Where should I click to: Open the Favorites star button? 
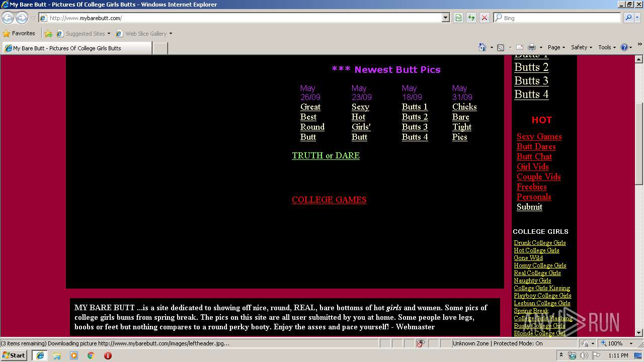(19, 34)
